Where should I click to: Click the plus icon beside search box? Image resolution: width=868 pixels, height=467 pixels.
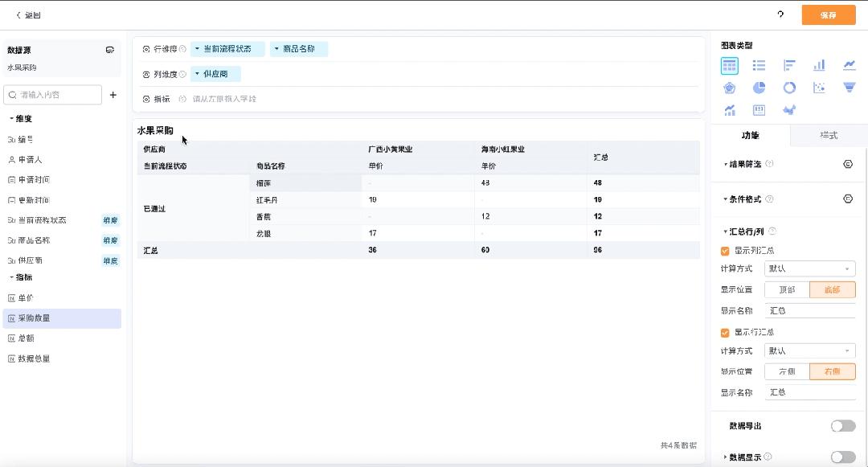(x=113, y=95)
